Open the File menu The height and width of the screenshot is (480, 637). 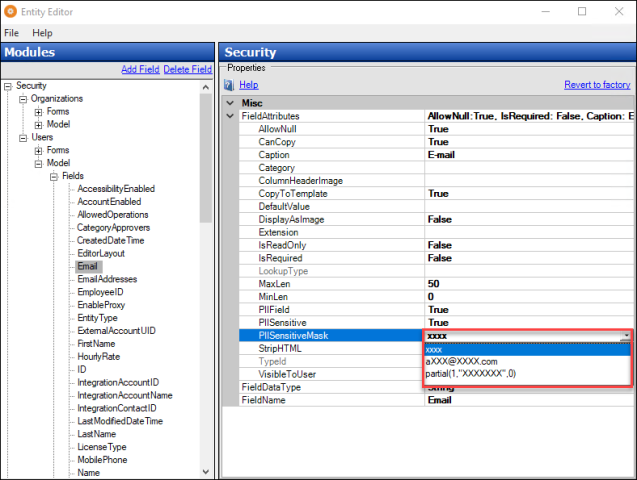[11, 33]
